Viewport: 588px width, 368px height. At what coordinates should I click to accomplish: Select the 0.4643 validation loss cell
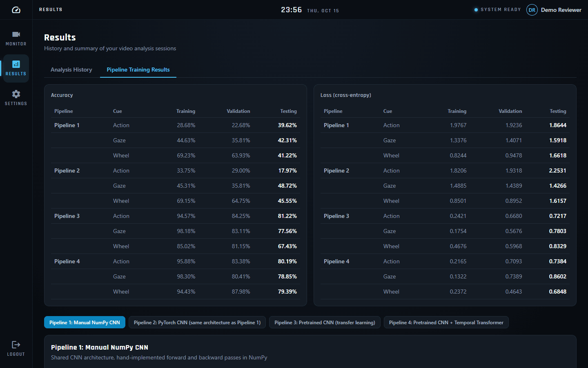(514, 292)
